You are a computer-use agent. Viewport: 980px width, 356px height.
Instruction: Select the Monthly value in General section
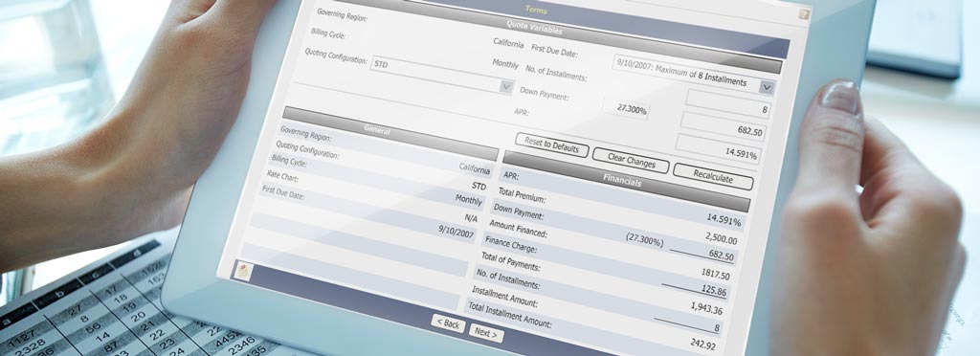point(469,200)
